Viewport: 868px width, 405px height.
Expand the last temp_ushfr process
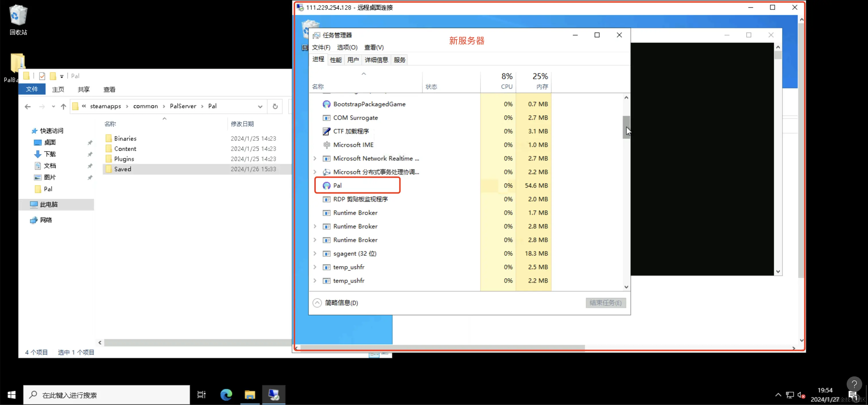point(315,281)
